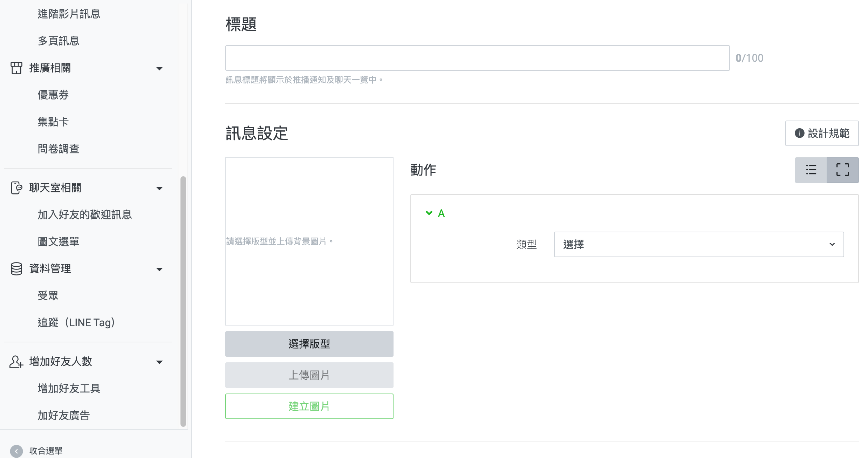
Task: Click the 推廣相關 shop icon
Action: click(x=16, y=68)
